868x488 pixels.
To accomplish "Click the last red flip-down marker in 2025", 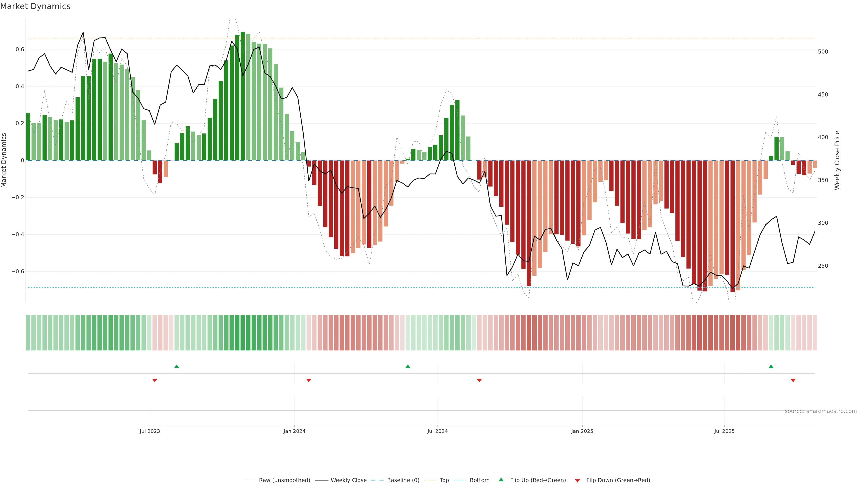I will [x=793, y=380].
